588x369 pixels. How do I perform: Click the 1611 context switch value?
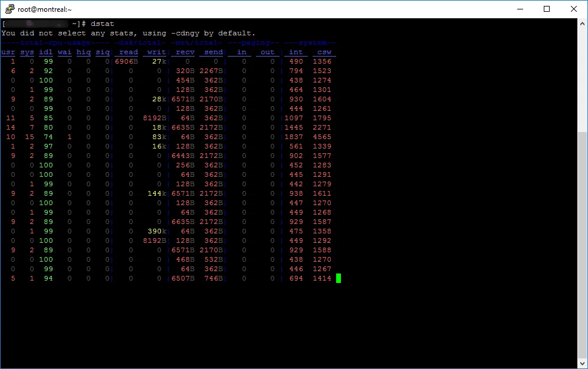click(x=322, y=193)
